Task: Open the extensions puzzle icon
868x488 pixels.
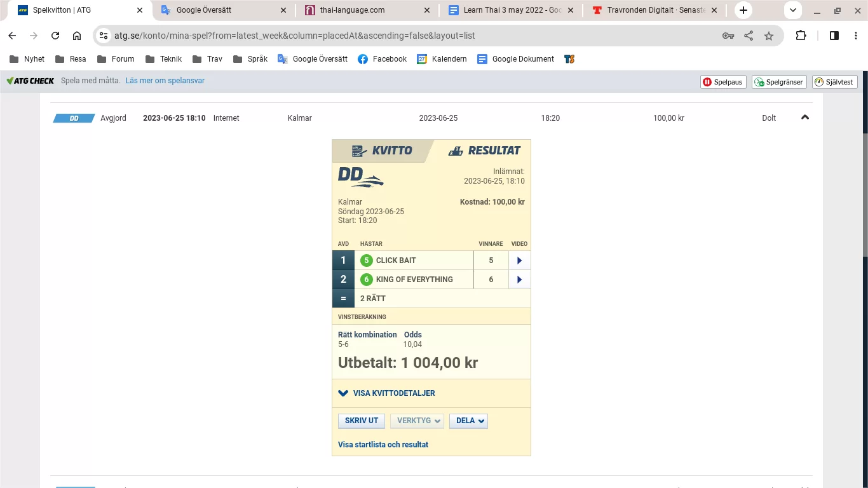Action: [x=801, y=36]
